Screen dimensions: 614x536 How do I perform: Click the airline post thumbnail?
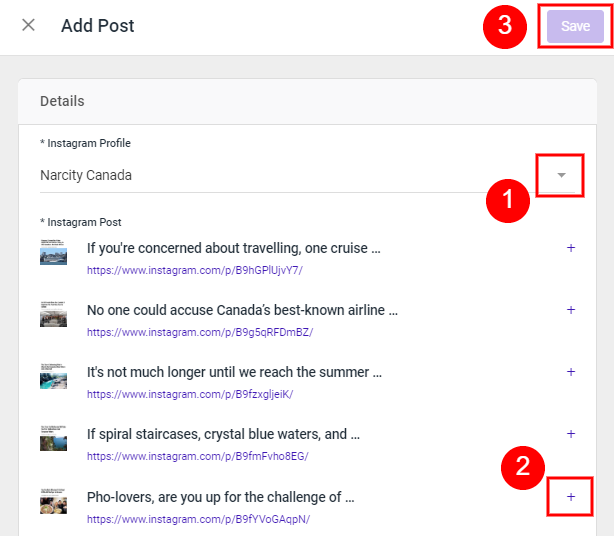coord(53,314)
